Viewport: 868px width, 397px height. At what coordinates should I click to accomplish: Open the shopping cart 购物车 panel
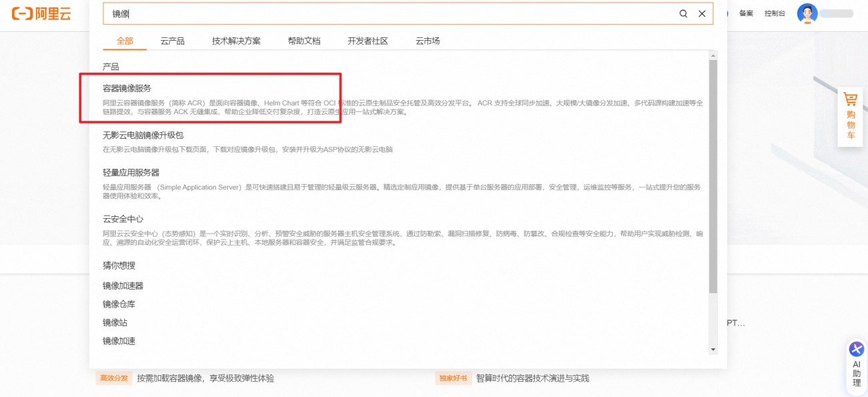click(x=851, y=117)
